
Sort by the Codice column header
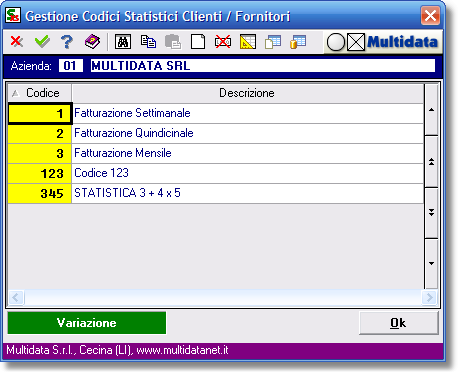(x=40, y=93)
